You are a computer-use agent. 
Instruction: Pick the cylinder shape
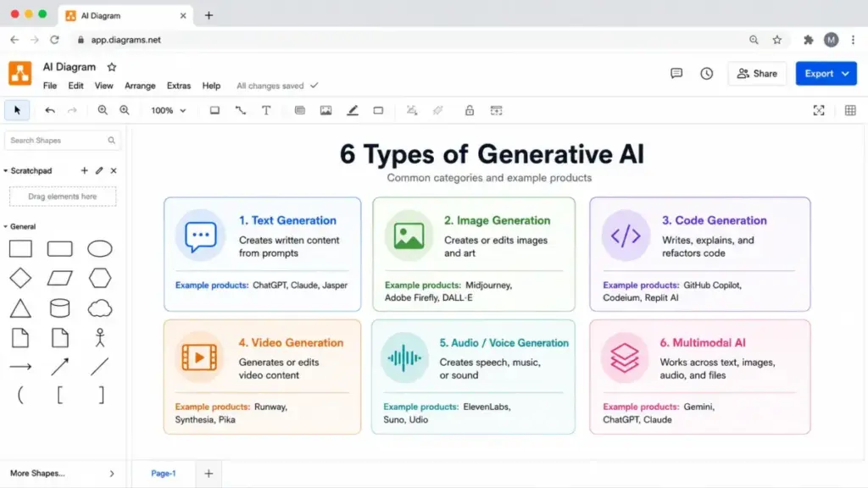(60, 308)
